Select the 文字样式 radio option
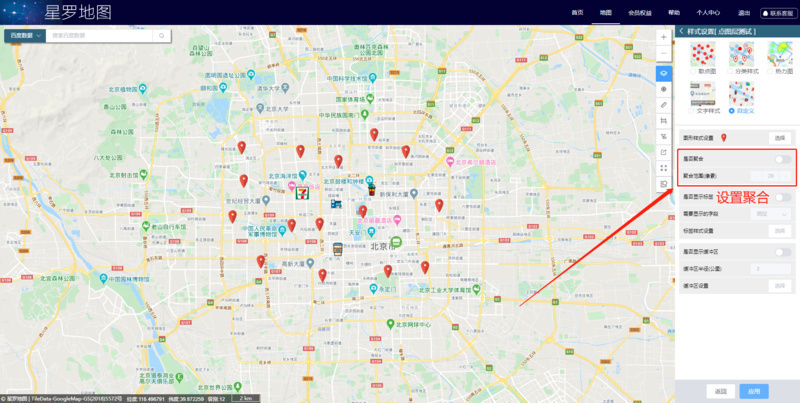Viewport: 800px width, 403px height. click(692, 111)
